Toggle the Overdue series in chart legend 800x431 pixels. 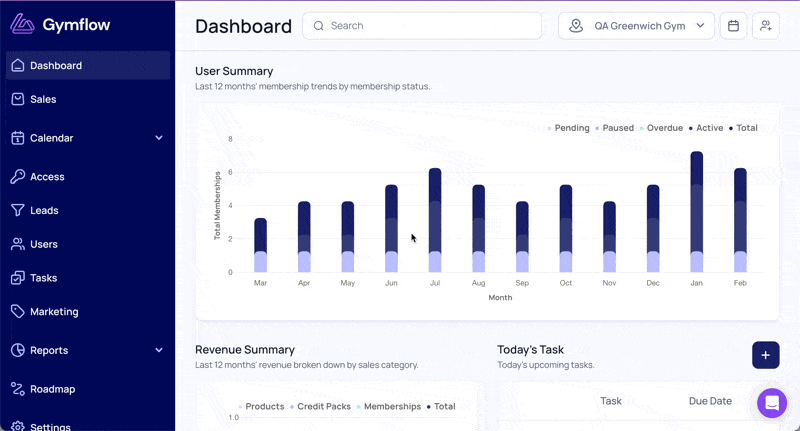(x=661, y=128)
